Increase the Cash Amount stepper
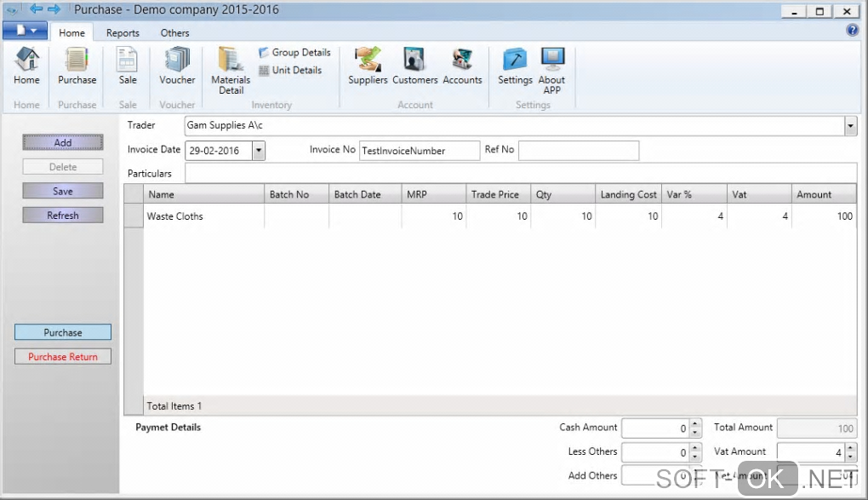Image resolution: width=868 pixels, height=500 pixels. 695,423
